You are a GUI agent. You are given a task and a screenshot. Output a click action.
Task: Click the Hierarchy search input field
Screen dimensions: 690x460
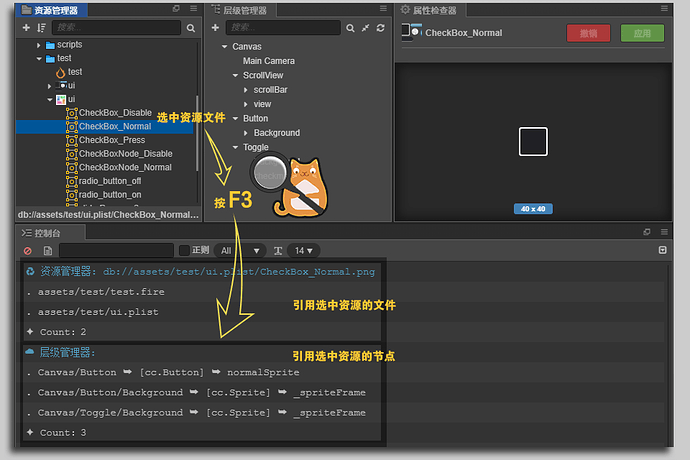coord(283,28)
